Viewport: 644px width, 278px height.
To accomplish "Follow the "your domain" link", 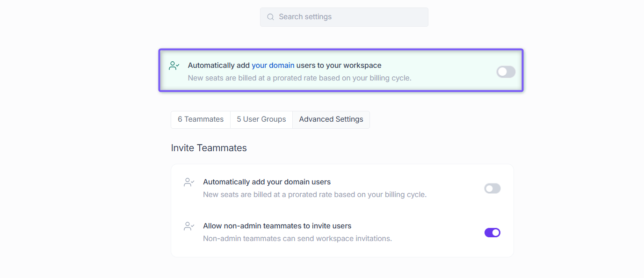I will click(273, 66).
